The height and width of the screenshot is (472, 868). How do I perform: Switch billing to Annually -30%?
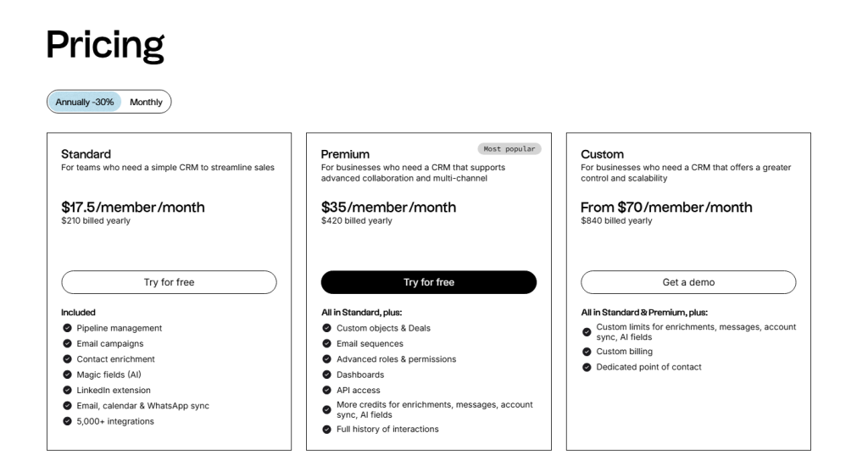85,103
